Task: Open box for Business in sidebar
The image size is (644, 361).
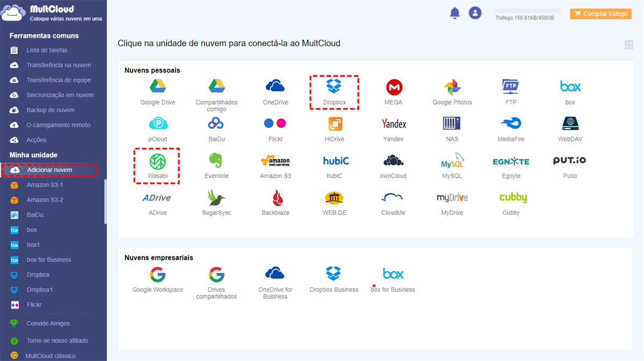Action: point(49,260)
